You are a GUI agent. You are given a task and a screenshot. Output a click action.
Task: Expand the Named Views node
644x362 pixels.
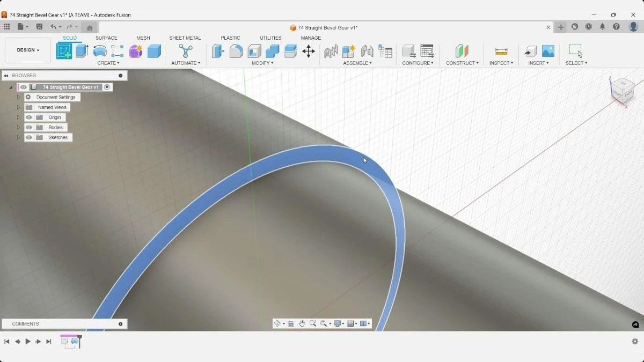tap(18, 107)
